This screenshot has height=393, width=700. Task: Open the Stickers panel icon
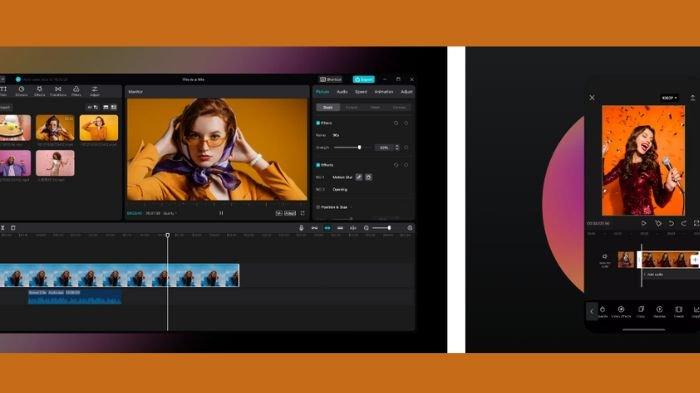point(21,91)
